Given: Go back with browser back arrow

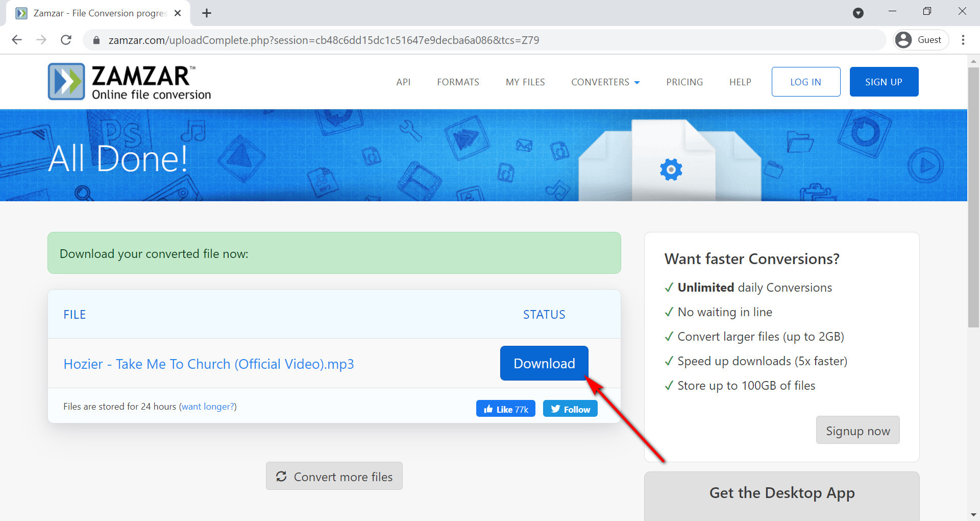Looking at the screenshot, I should click(17, 40).
